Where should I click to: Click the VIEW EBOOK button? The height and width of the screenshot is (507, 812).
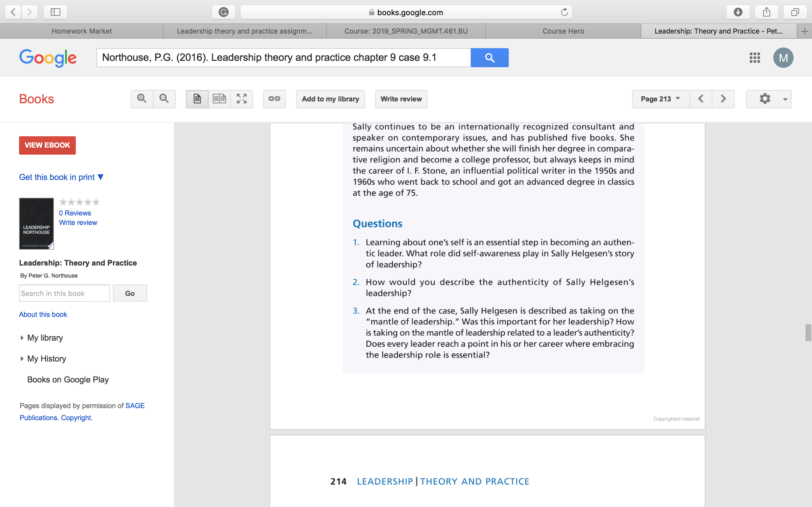tap(47, 145)
